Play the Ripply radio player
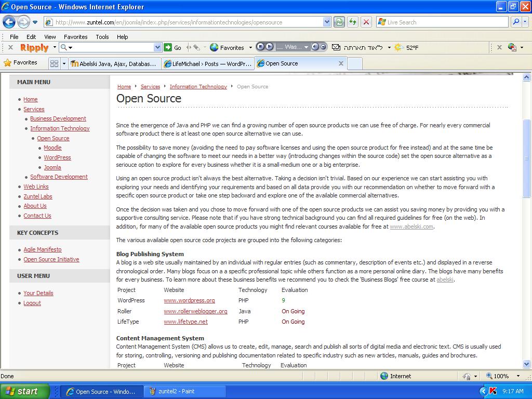The height and width of the screenshot is (399, 532). coord(269,47)
